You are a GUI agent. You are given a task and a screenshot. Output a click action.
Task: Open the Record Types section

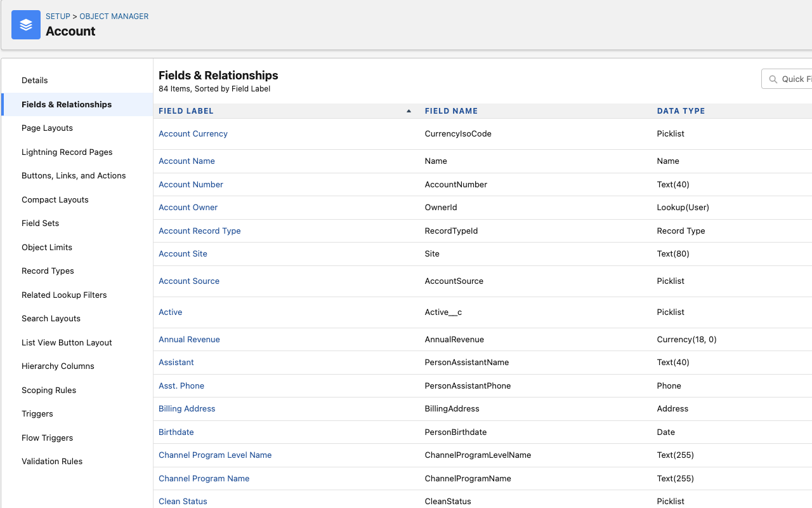tap(48, 271)
